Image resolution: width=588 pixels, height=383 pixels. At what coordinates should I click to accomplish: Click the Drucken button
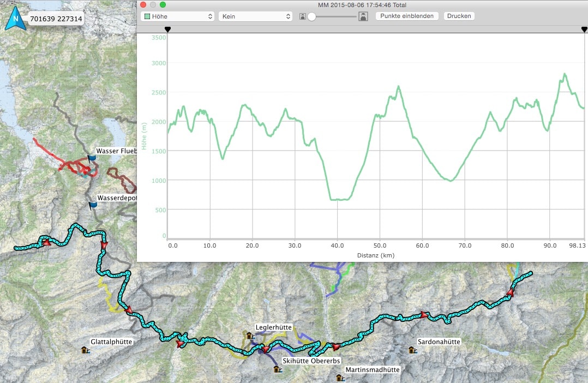coord(459,16)
